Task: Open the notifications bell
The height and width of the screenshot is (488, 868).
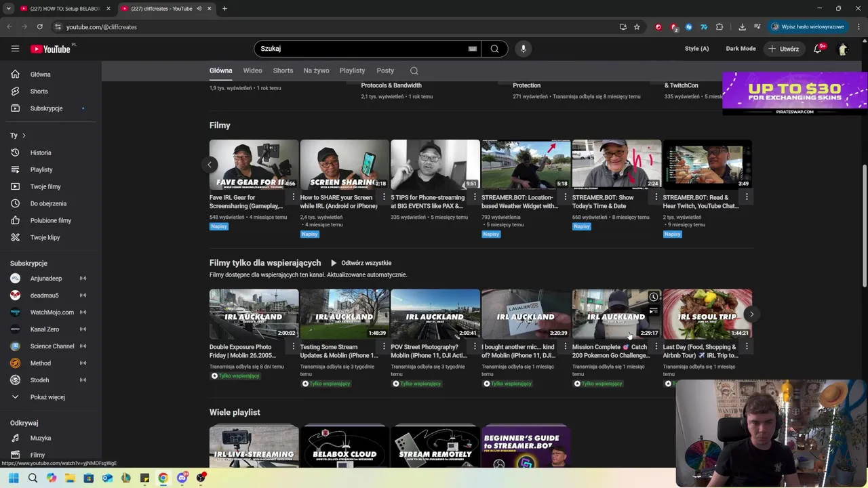Action: [818, 49]
